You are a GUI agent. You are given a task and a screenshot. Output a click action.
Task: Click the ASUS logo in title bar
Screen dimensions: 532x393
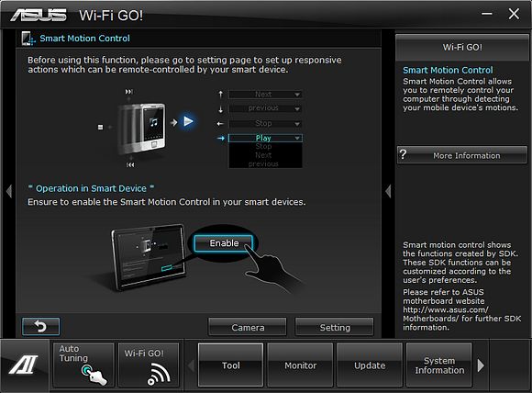coord(39,15)
